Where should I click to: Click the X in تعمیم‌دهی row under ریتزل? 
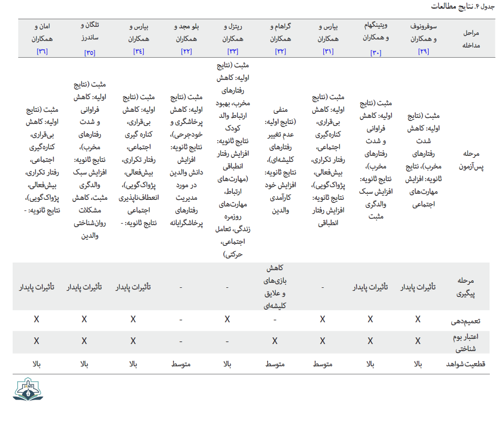[227, 319]
